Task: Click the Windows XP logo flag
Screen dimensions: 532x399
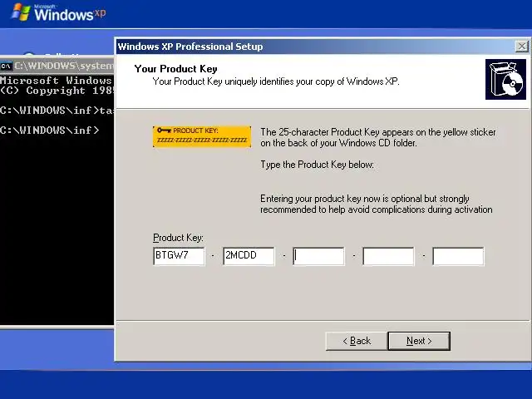Action: coord(21,12)
